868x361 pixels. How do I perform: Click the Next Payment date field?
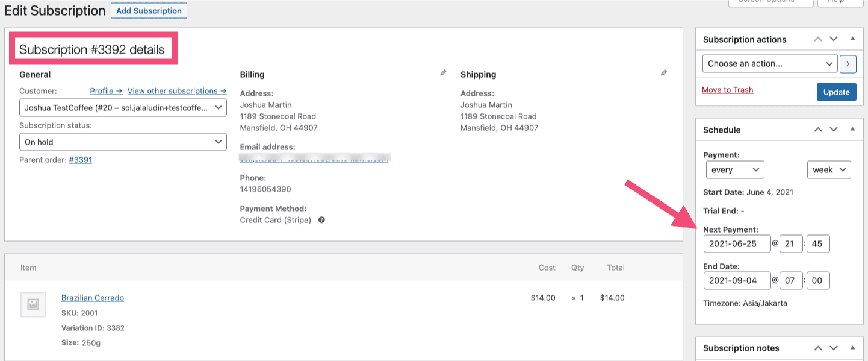[x=737, y=243]
